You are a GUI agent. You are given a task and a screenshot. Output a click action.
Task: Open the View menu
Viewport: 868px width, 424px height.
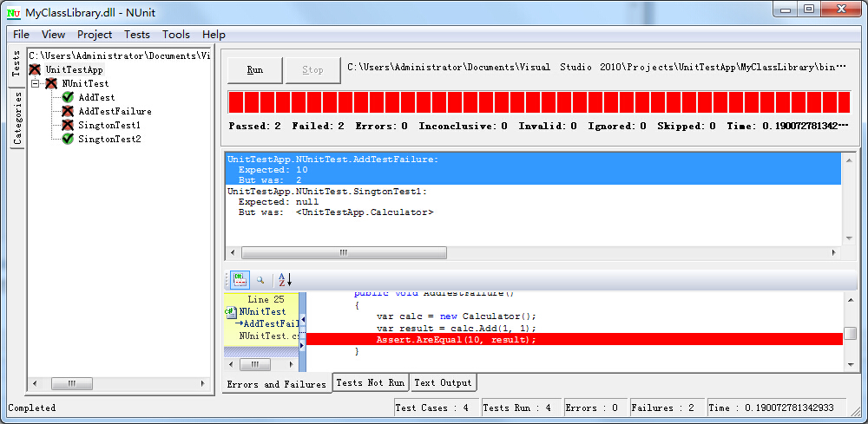(53, 35)
